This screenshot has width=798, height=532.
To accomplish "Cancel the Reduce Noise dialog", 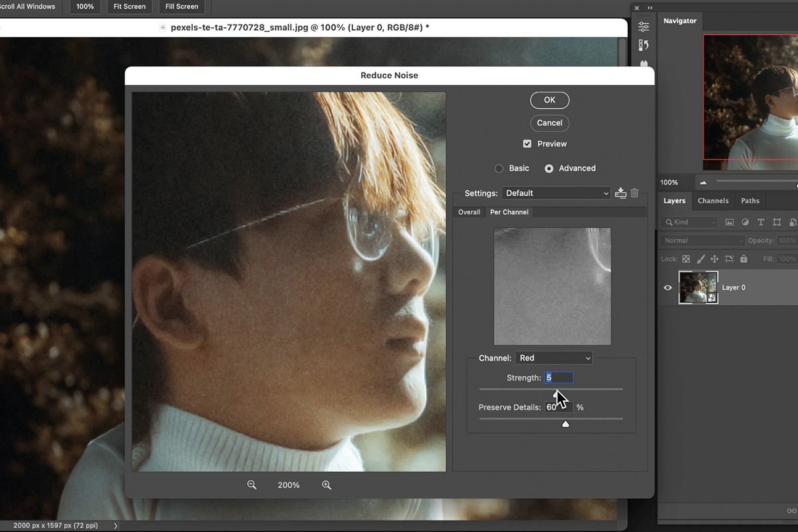I will (x=549, y=122).
